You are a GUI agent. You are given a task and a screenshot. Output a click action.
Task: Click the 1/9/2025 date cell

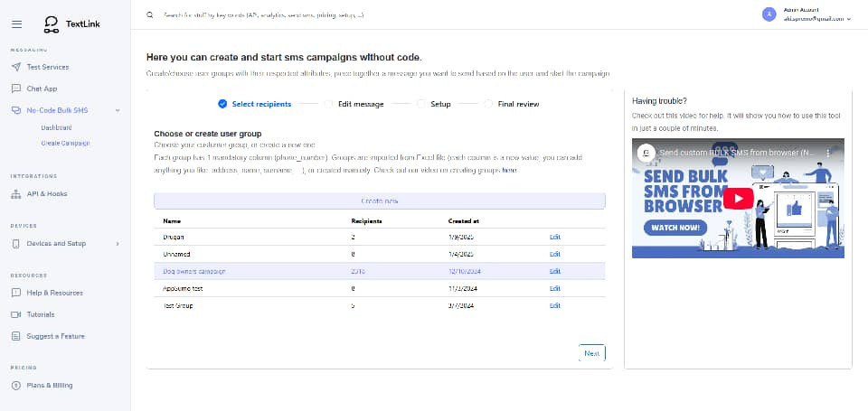coord(460,237)
